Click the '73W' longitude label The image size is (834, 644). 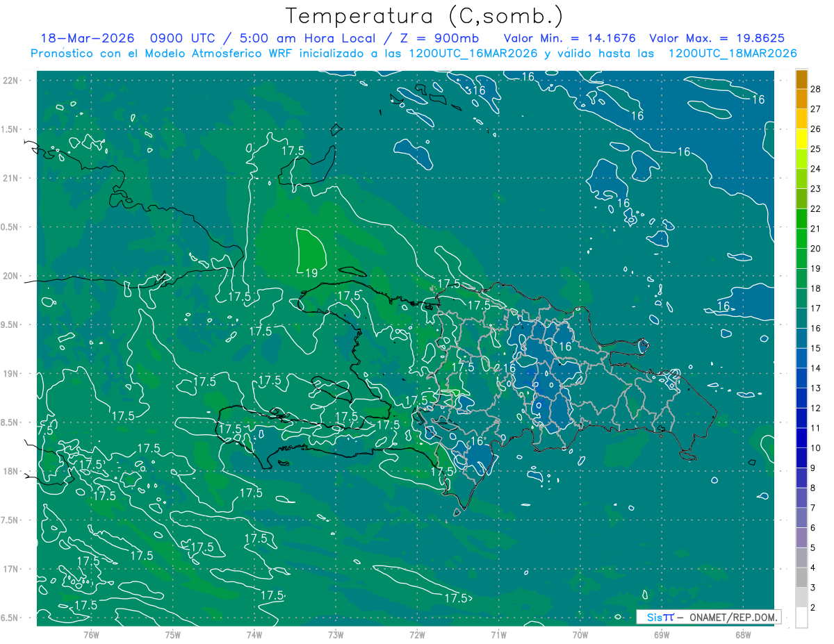coord(336,634)
